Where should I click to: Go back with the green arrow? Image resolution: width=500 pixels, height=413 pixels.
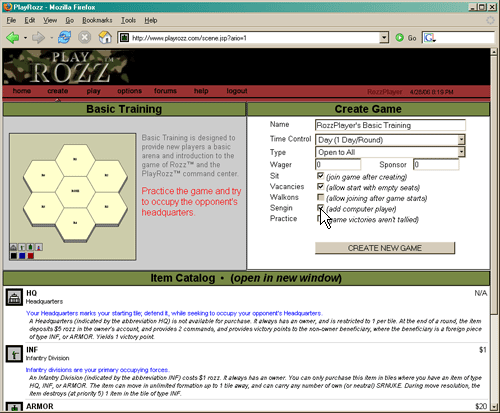[13, 38]
